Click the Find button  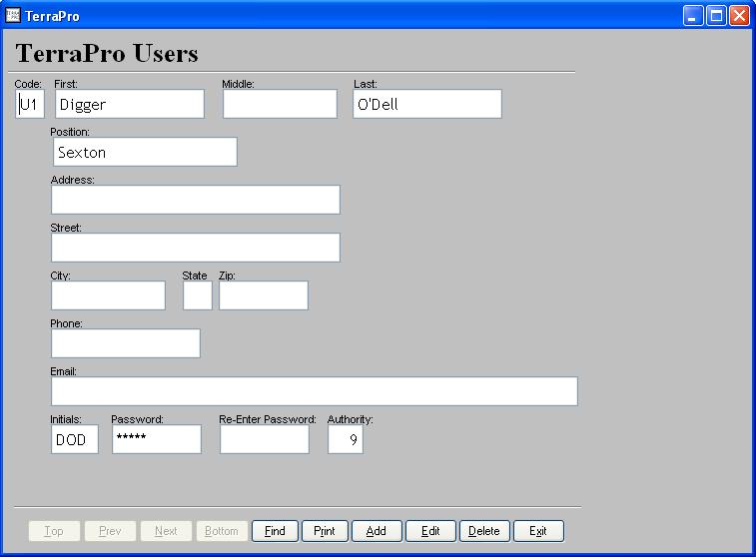tap(275, 531)
